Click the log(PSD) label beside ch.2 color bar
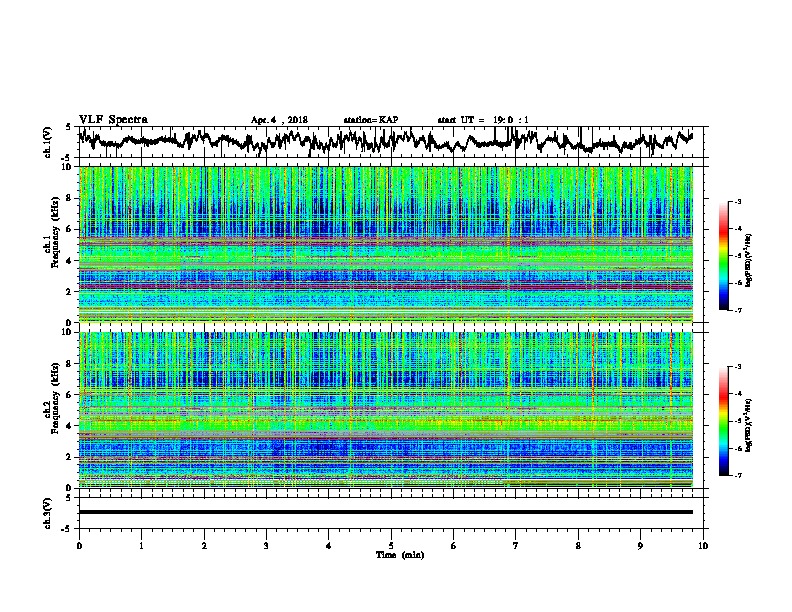This screenshot has width=792, height=612. click(x=749, y=425)
